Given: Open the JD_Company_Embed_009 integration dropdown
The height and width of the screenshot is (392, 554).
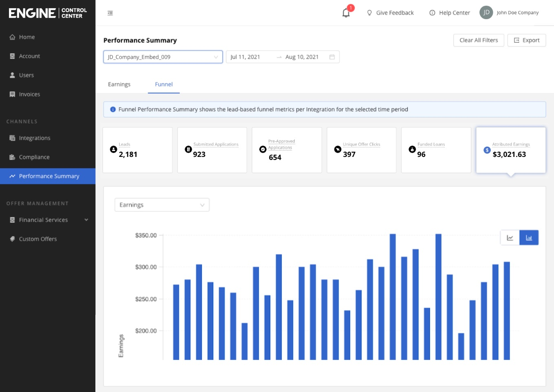Looking at the screenshot, I should click(163, 57).
